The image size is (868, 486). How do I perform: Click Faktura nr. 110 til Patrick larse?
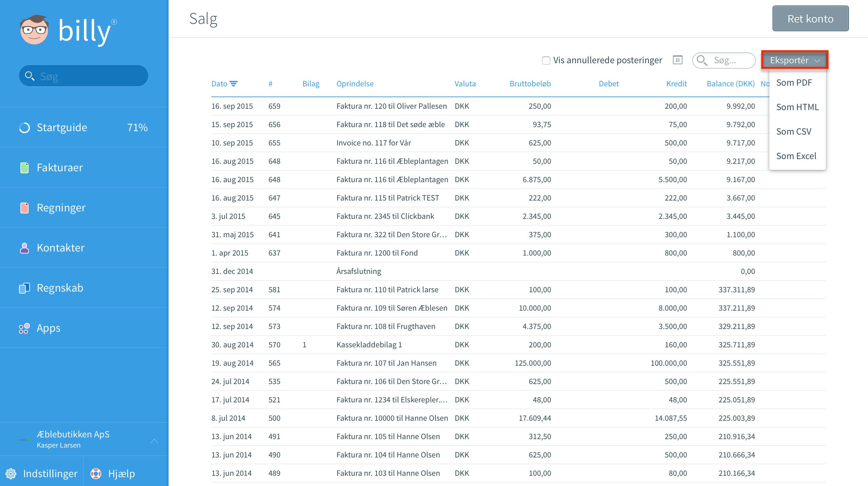pos(387,290)
